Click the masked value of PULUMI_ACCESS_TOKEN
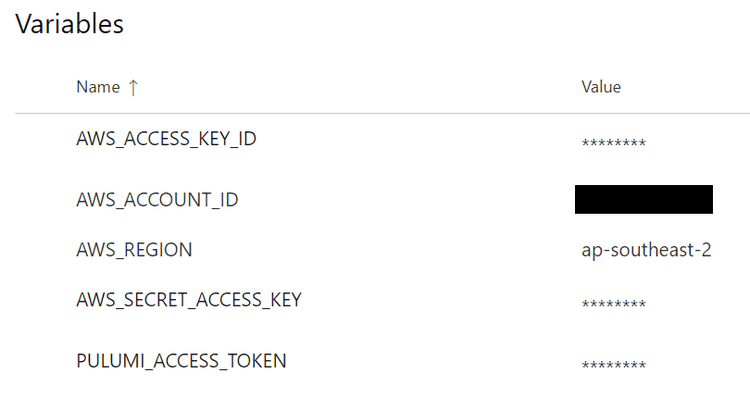The image size is (750, 397). tap(614, 364)
